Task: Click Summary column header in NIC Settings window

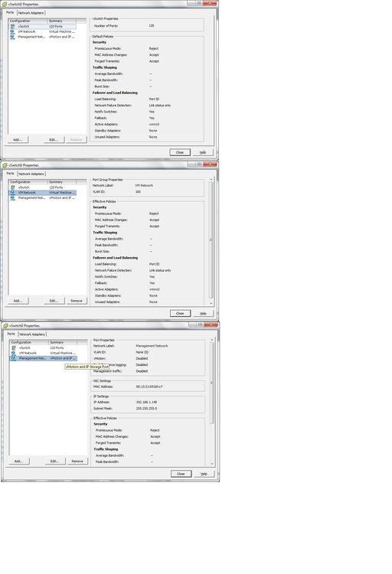Action: [x=63, y=342]
